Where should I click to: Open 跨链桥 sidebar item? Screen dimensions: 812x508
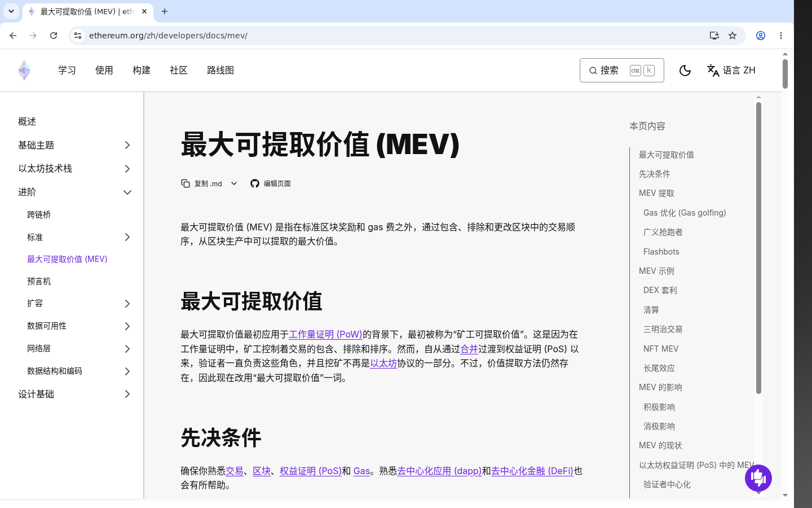(39, 215)
